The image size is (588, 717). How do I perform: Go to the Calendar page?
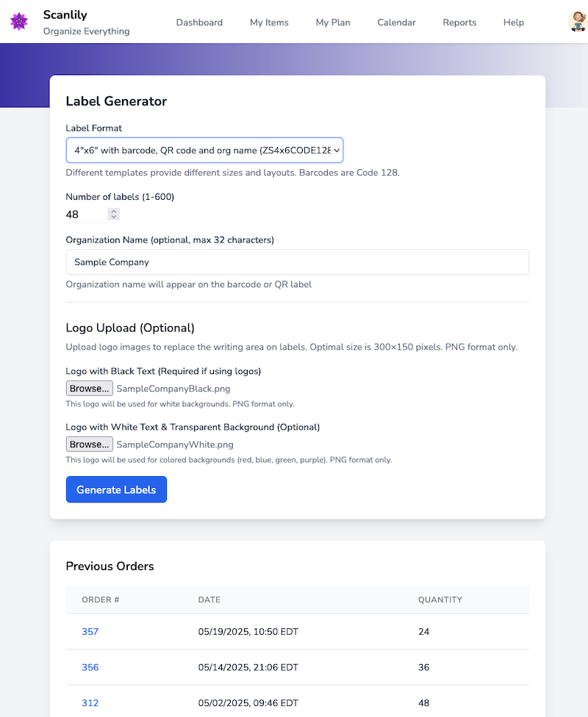[396, 22]
